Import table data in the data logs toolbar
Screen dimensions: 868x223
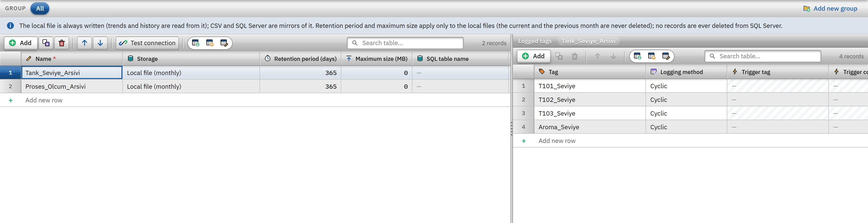click(x=196, y=43)
